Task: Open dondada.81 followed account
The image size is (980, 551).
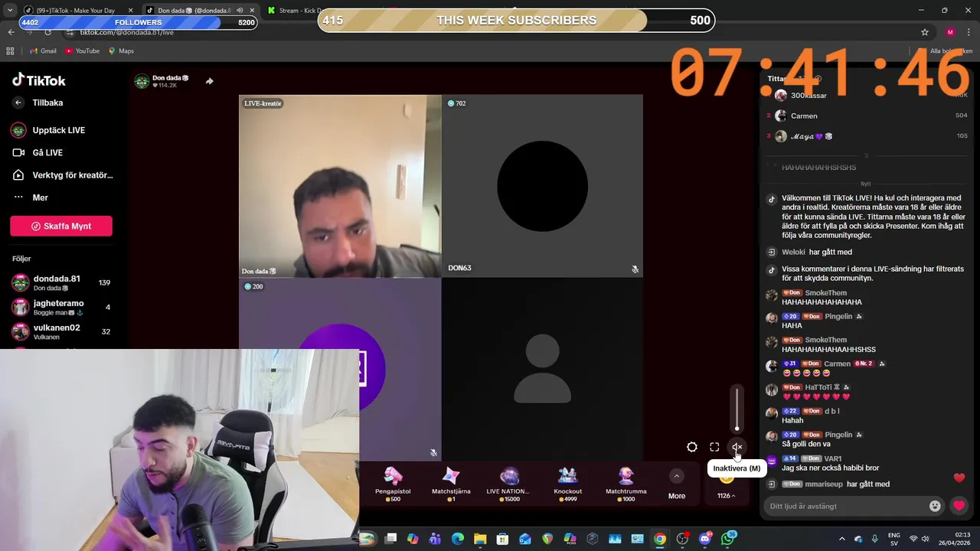Action: click(61, 282)
